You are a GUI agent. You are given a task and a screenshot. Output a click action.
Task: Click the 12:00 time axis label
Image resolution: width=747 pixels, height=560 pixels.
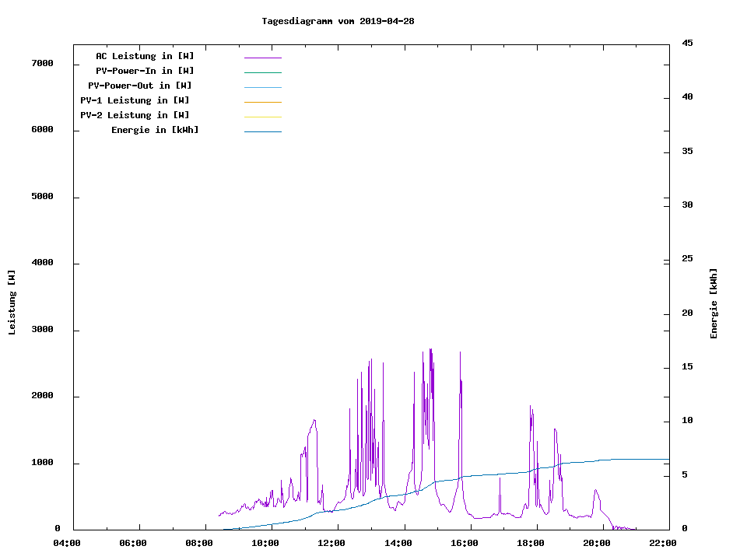[332, 543]
